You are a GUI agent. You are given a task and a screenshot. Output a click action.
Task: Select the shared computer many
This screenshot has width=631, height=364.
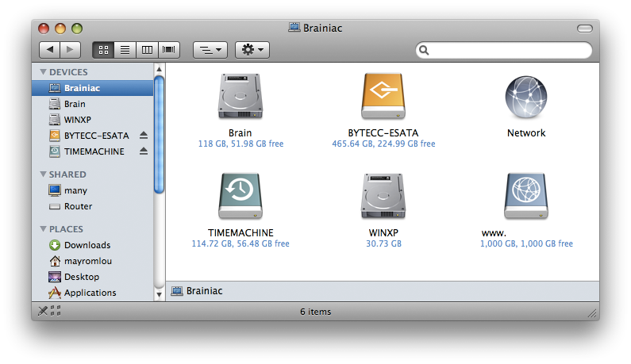(93, 190)
